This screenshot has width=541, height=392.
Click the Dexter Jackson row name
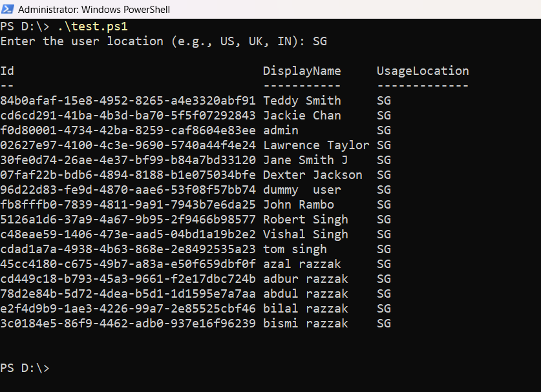tap(312, 175)
